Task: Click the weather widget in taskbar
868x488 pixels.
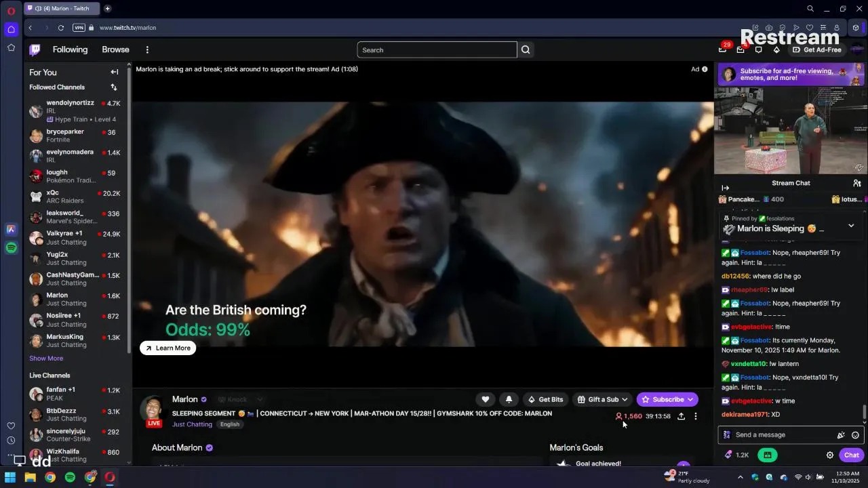Action: (687, 477)
